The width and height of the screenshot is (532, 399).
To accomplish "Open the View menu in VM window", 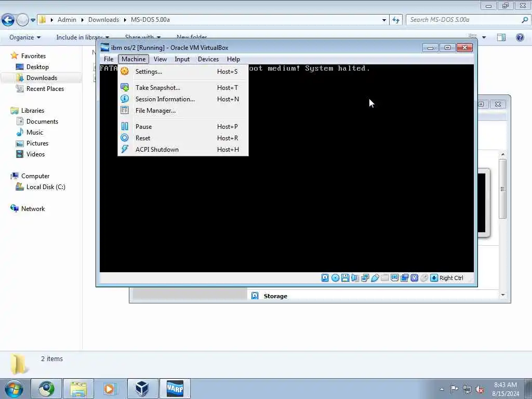I will 160,59.
